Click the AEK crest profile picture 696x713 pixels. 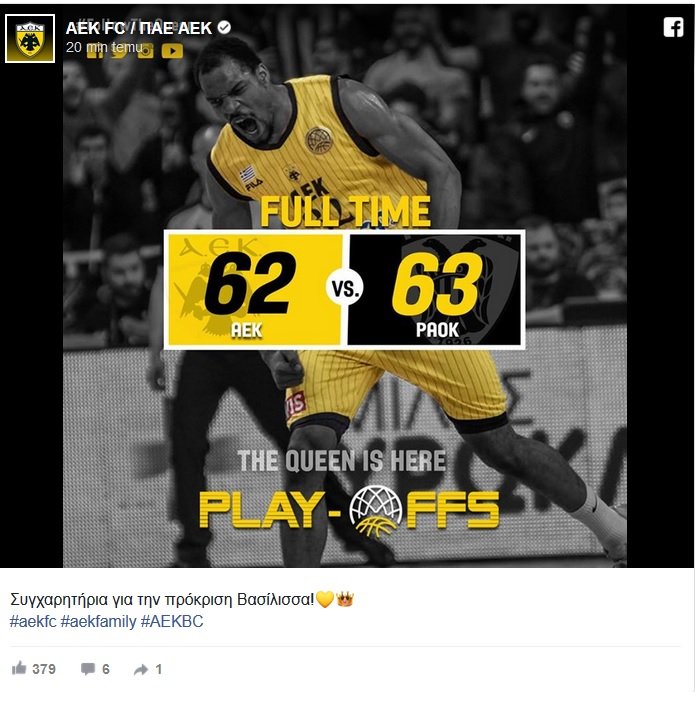[30, 39]
